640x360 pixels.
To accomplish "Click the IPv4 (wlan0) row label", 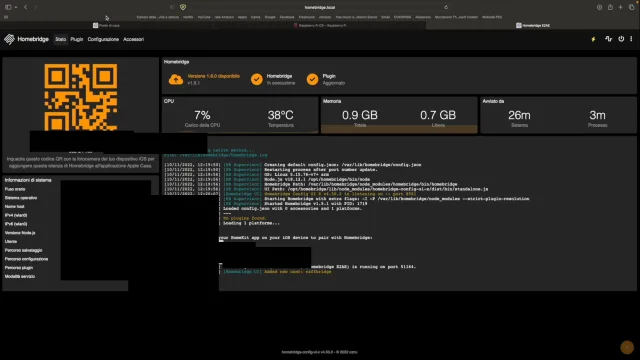I will (16, 216).
